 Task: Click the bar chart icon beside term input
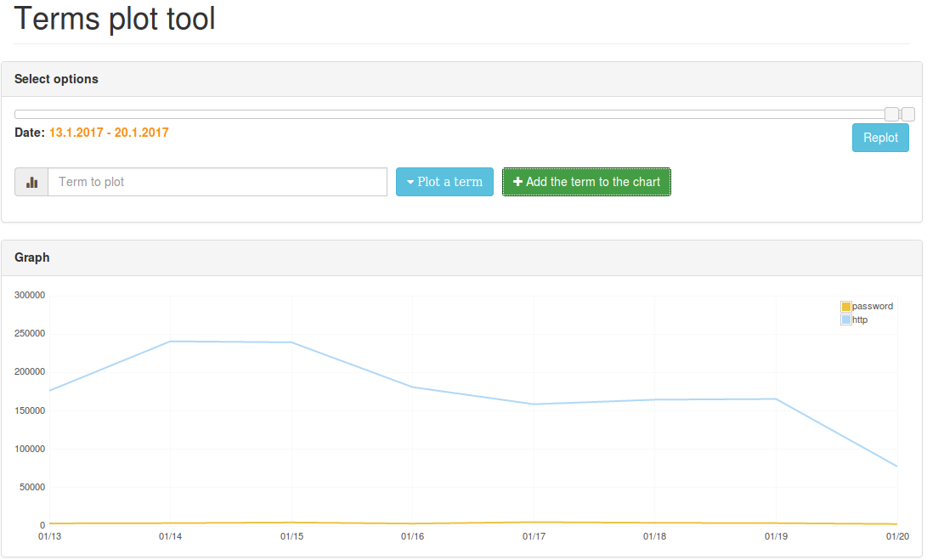tap(32, 182)
